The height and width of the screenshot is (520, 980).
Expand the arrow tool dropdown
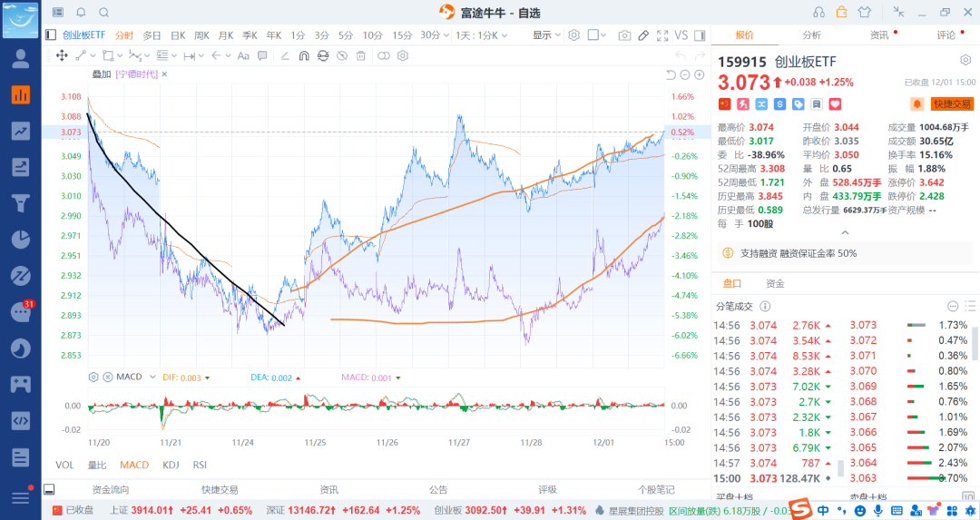click(228, 55)
